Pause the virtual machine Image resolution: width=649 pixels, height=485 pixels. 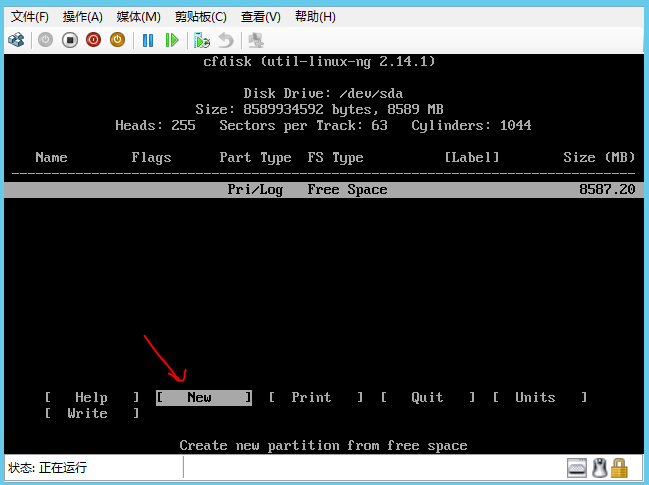coord(148,40)
